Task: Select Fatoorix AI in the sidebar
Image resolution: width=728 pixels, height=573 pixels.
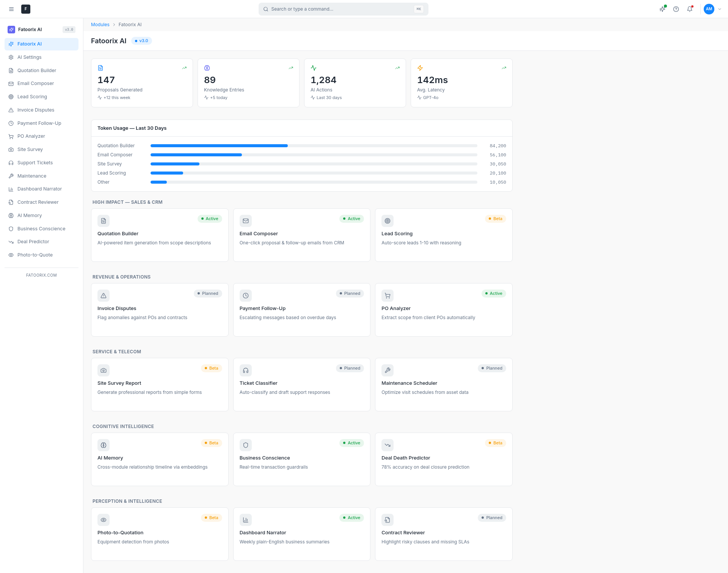Action: click(x=42, y=44)
